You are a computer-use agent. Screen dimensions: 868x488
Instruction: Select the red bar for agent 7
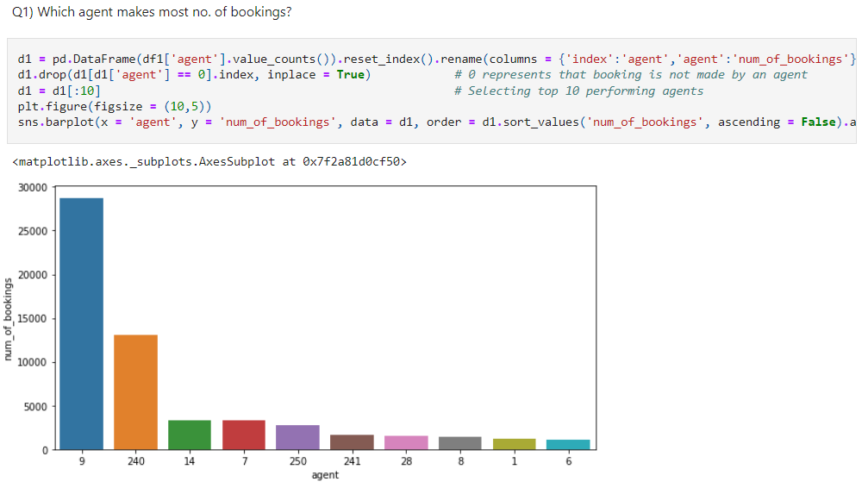[244, 435]
